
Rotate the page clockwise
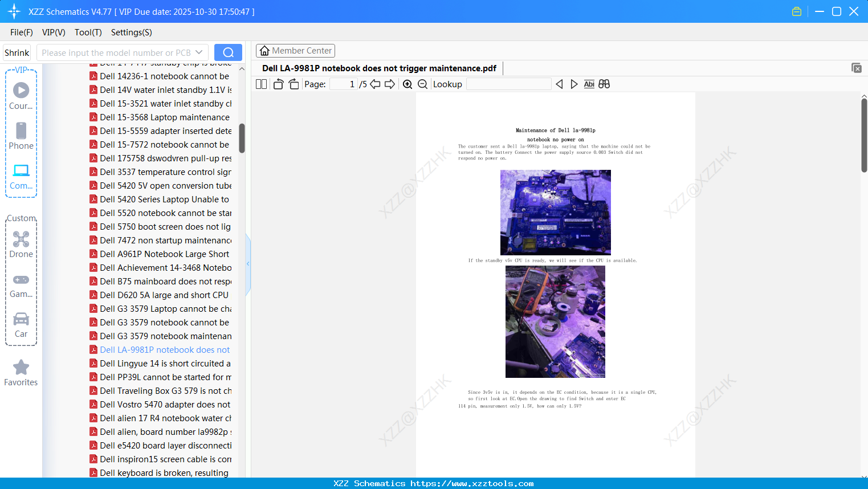[x=294, y=84]
